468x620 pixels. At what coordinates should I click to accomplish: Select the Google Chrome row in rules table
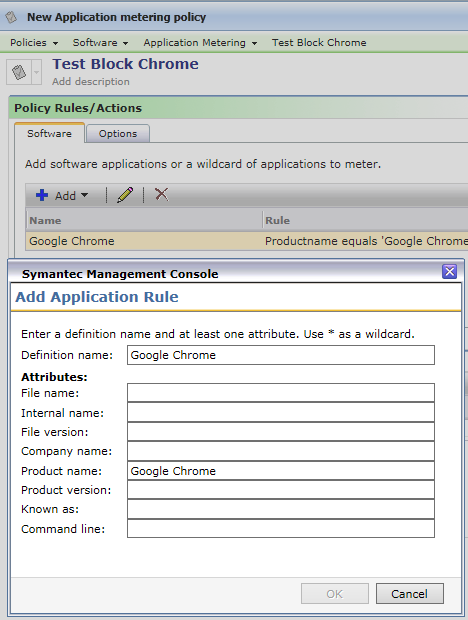247,241
